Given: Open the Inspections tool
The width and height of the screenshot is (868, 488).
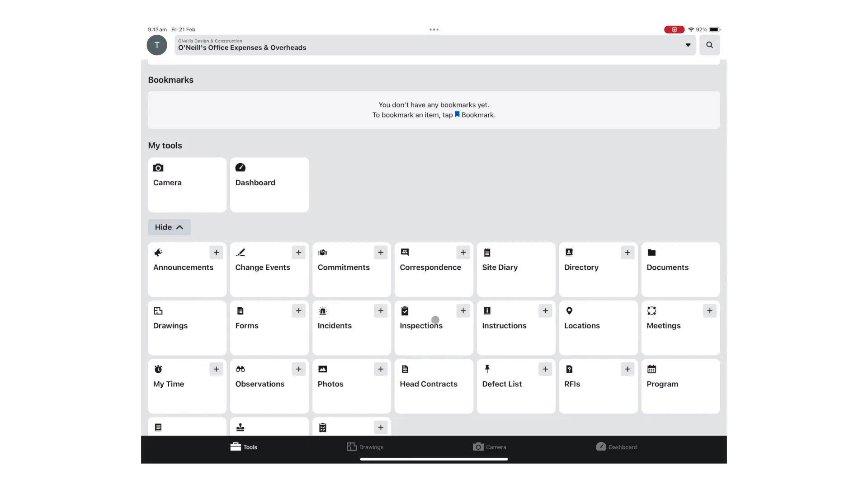Looking at the screenshot, I should pos(434,328).
